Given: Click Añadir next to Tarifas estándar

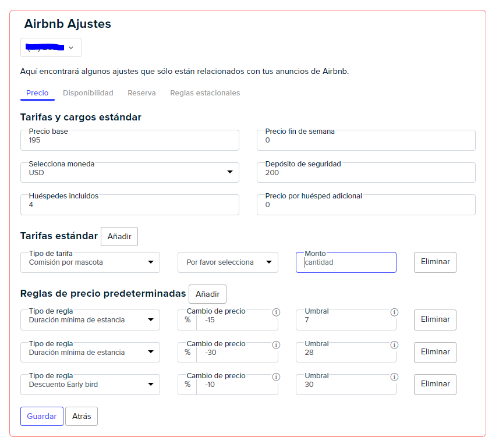Looking at the screenshot, I should click(119, 237).
